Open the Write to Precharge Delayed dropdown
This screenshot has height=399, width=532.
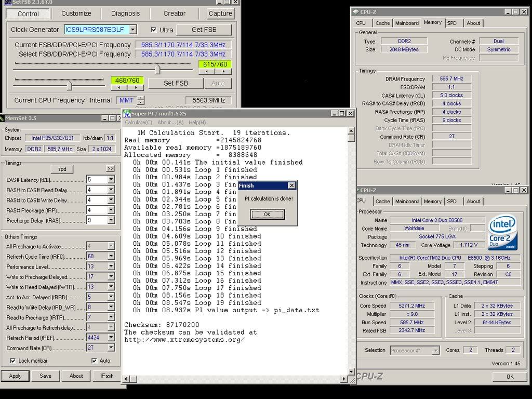click(111, 276)
